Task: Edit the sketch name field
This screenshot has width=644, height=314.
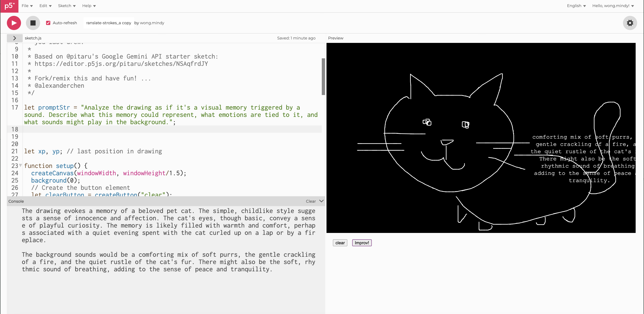Action: [x=108, y=23]
